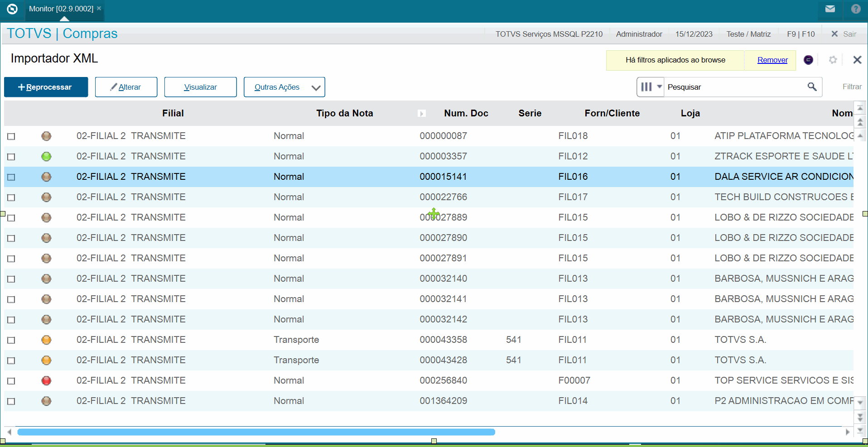Click the magnifier search icon
The width and height of the screenshot is (868, 447).
(x=812, y=87)
